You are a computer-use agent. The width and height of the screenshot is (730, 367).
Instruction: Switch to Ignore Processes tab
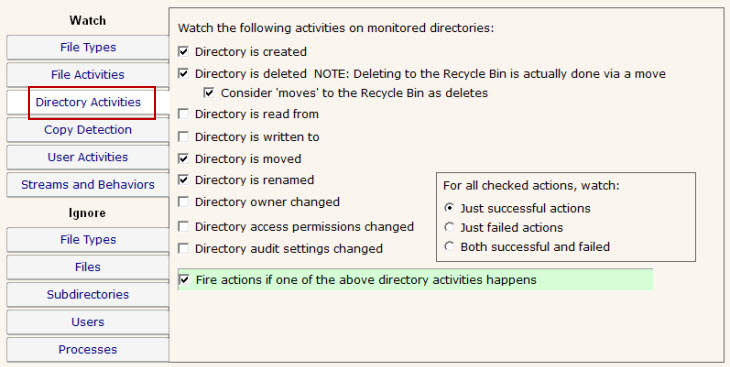(88, 350)
